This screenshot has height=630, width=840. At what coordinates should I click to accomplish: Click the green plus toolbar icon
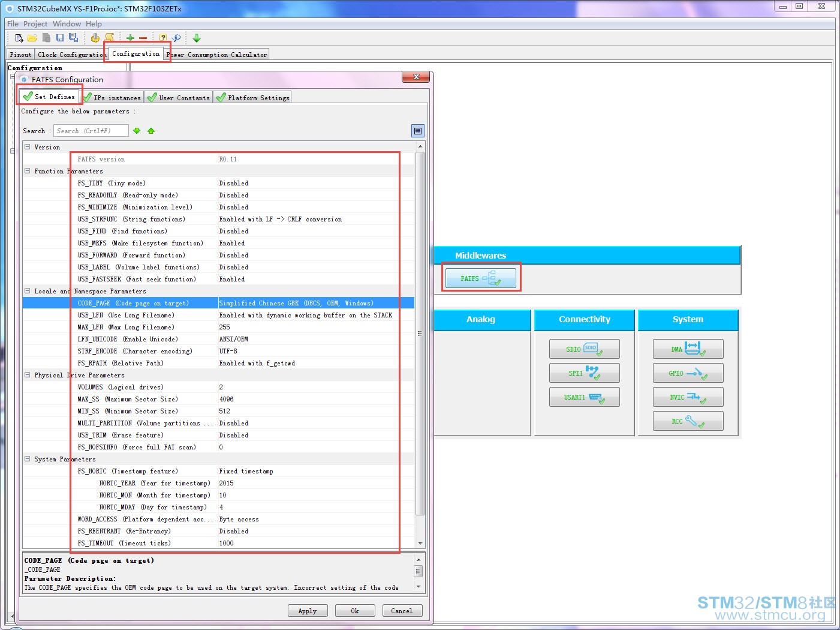point(130,38)
